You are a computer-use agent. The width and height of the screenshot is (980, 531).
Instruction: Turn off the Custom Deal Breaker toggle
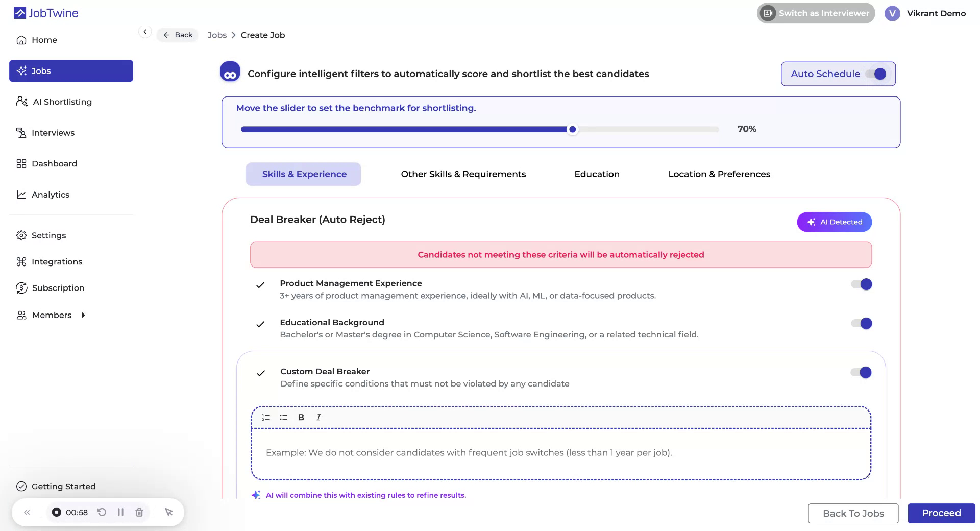pos(861,372)
